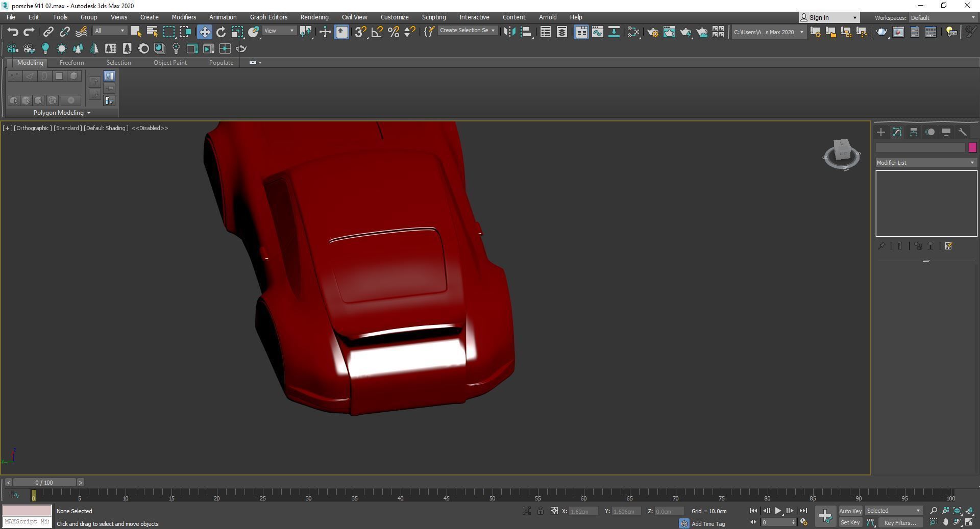Image resolution: width=980 pixels, height=529 pixels.
Task: Activate the Select Object tool
Action: point(135,32)
